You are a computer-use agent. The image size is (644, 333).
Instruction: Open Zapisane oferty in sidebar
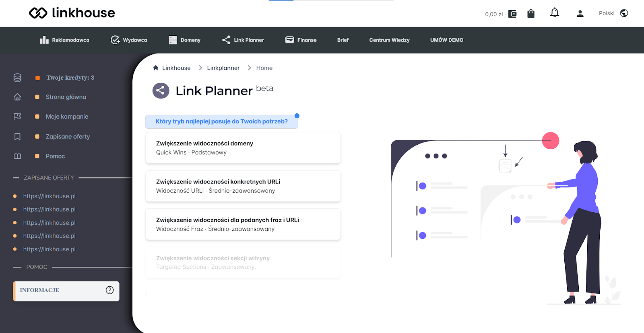coord(68,137)
